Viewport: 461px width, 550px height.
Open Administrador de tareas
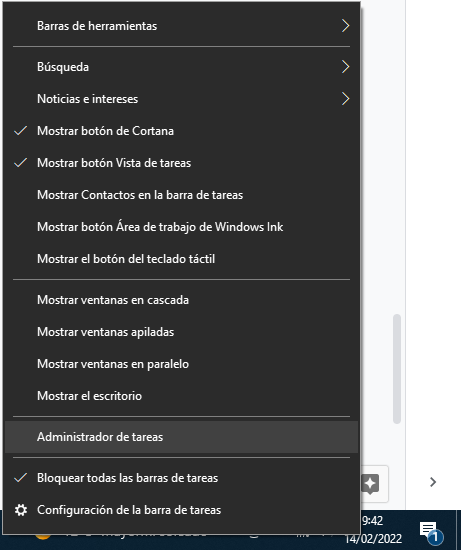coord(181,437)
